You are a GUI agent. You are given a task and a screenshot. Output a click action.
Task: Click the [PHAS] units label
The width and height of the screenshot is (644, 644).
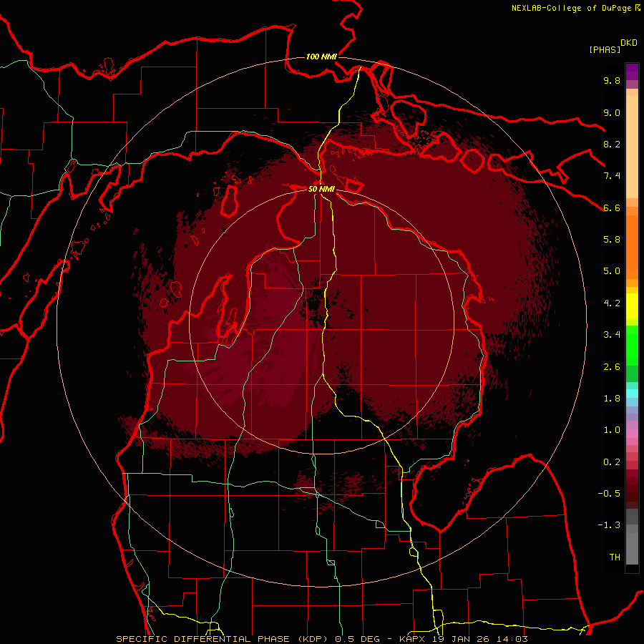(x=605, y=49)
